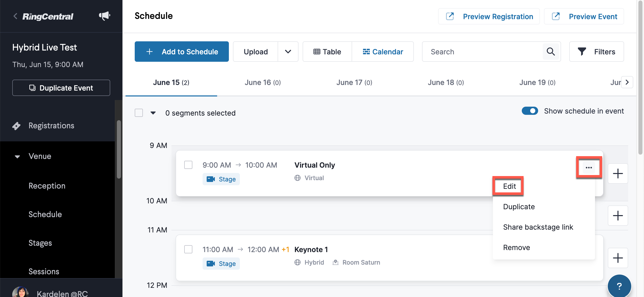The height and width of the screenshot is (297, 644).
Task: Collapse the Venue section
Action: (x=17, y=156)
